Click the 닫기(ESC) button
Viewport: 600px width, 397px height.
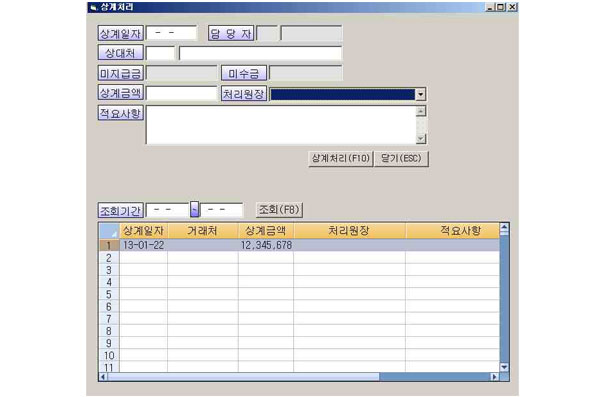pos(401,158)
